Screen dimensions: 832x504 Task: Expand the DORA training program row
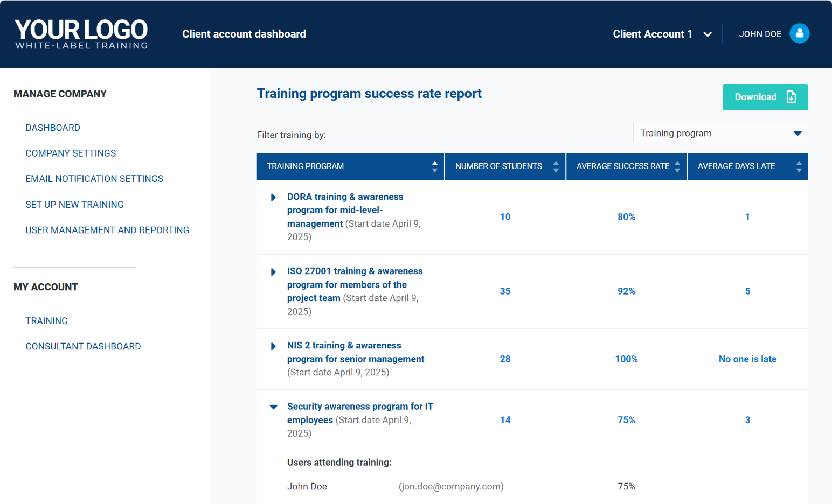[273, 197]
